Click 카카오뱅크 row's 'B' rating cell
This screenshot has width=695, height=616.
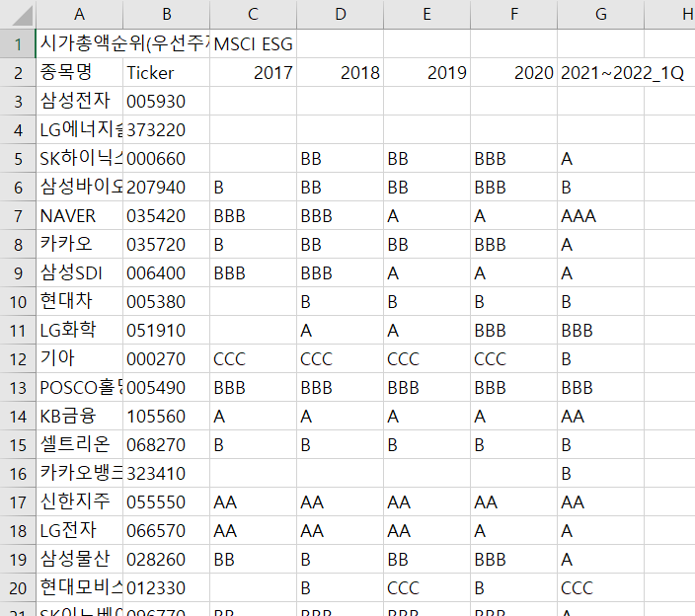[x=600, y=473]
